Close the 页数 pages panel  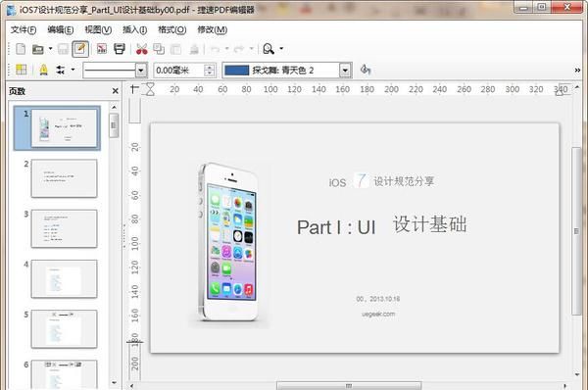(115, 91)
